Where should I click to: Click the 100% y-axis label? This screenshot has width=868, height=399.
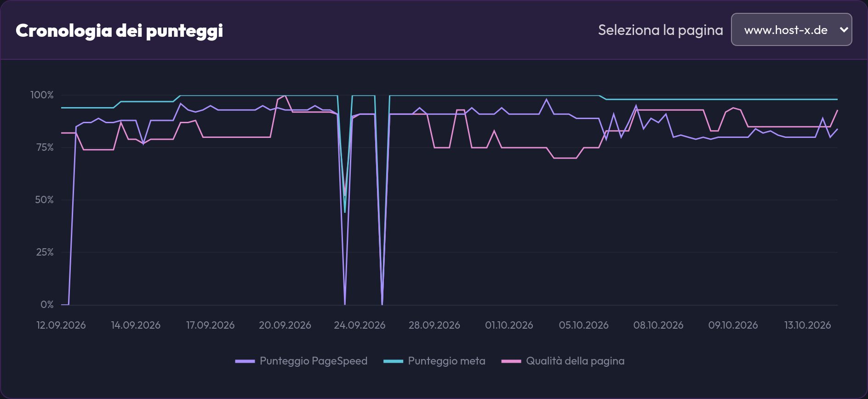(x=42, y=95)
